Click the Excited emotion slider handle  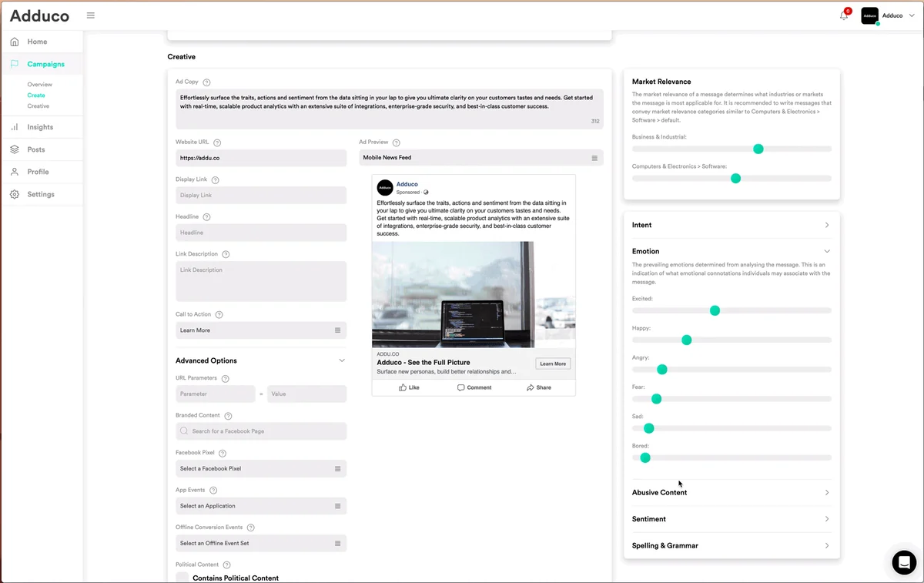715,310
